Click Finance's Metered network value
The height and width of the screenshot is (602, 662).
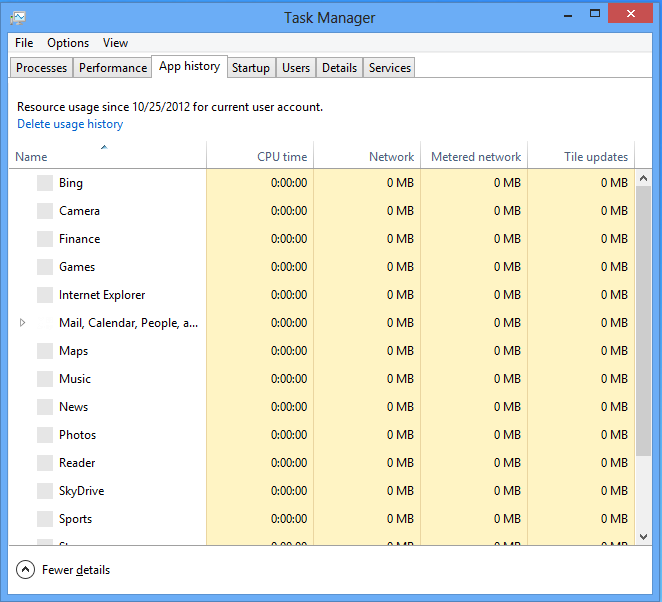(x=507, y=239)
